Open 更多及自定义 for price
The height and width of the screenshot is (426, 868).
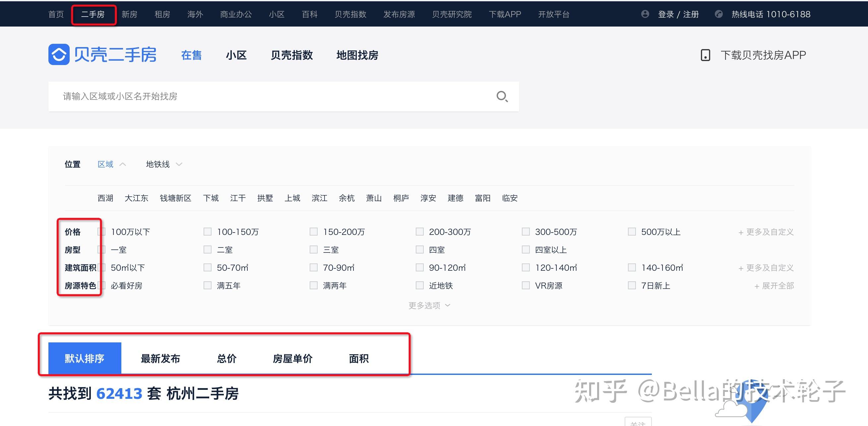766,232
